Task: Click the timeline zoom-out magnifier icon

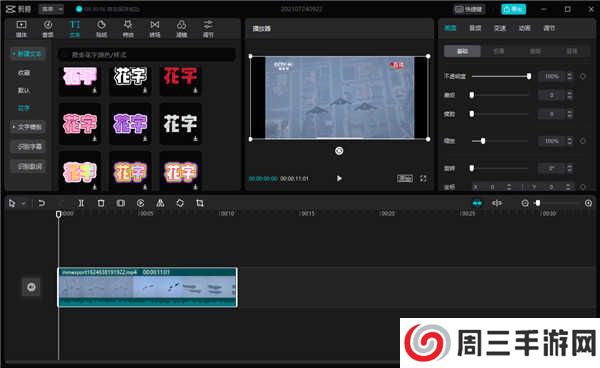Action: click(525, 203)
